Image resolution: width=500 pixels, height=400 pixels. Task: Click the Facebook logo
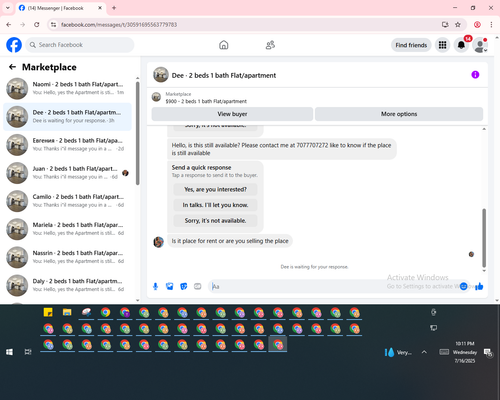coord(14,45)
